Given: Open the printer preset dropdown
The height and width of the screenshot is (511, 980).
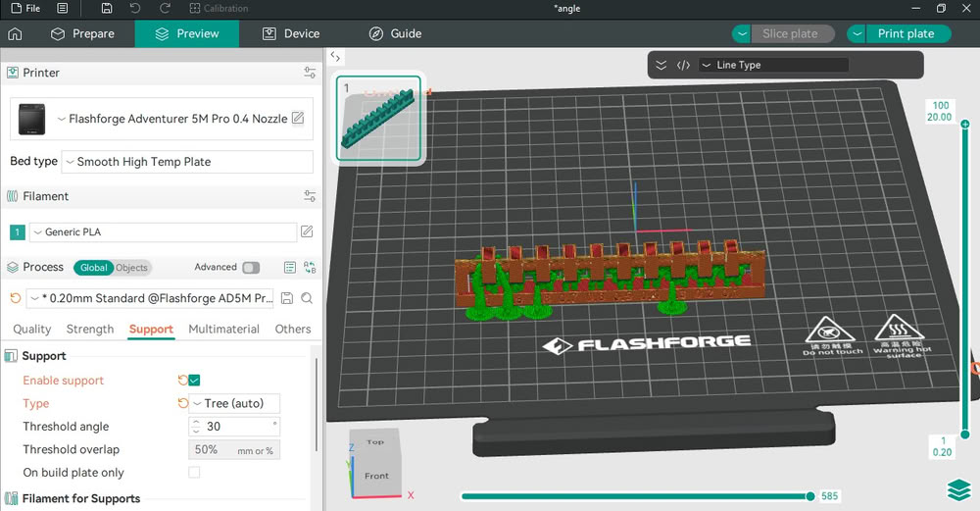Looking at the screenshot, I should 171,119.
